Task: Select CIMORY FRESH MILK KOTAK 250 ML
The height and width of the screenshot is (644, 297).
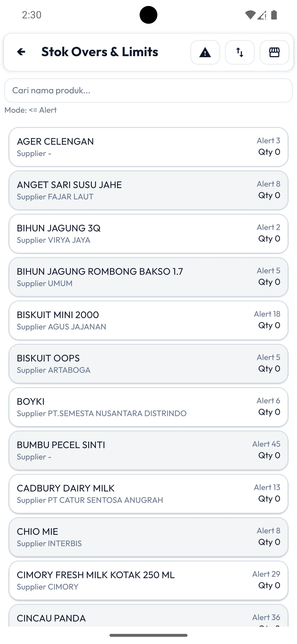Action: 148,580
